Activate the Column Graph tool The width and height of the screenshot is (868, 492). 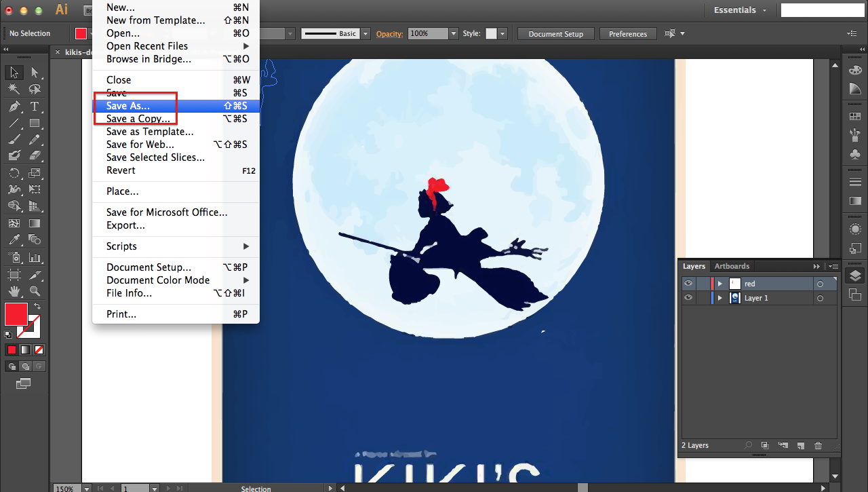[35, 257]
